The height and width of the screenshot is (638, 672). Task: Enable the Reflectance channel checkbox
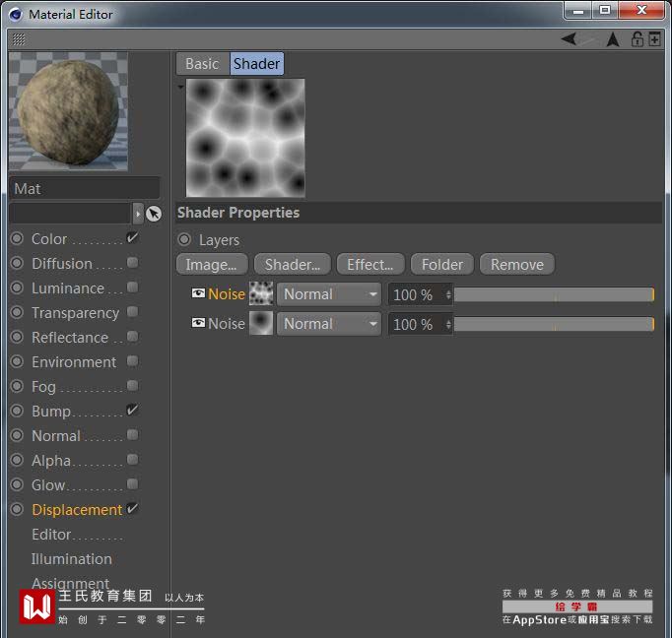132,337
